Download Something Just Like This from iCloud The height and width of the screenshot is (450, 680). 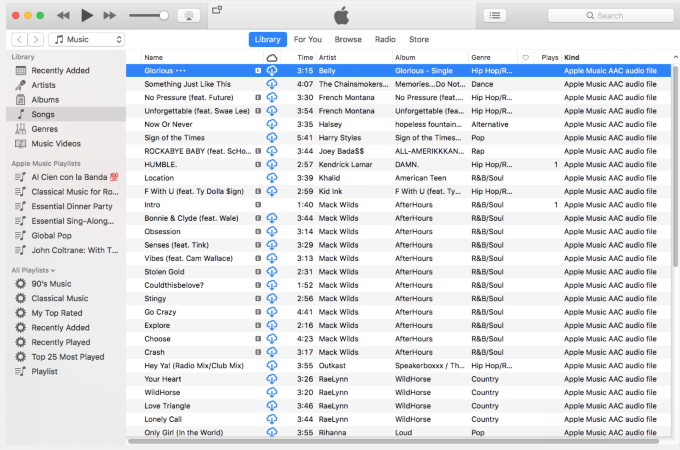point(272,84)
